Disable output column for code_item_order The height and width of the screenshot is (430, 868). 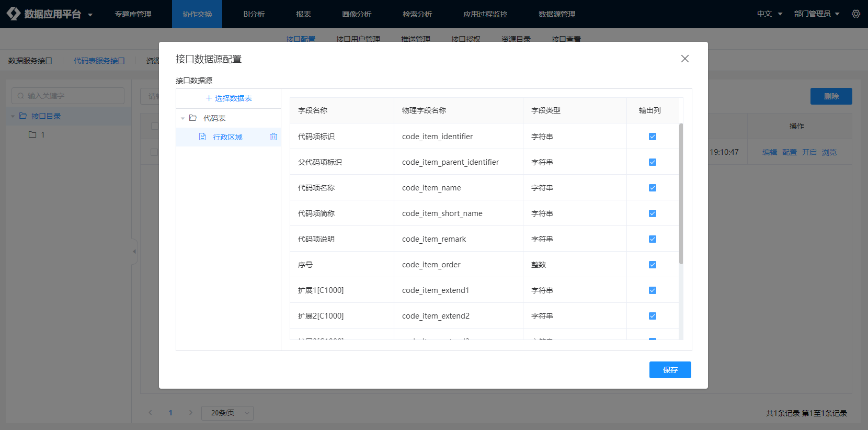(652, 265)
